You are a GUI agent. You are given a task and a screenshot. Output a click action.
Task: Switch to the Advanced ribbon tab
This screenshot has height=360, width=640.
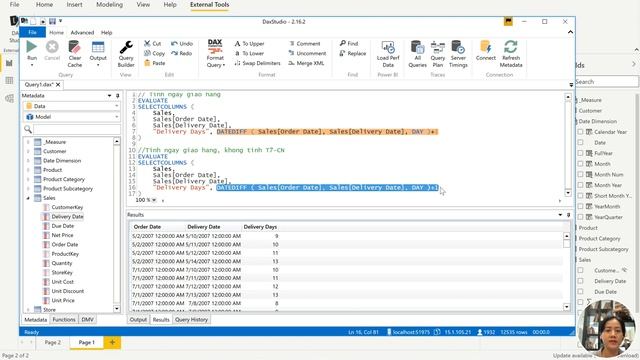(x=82, y=32)
